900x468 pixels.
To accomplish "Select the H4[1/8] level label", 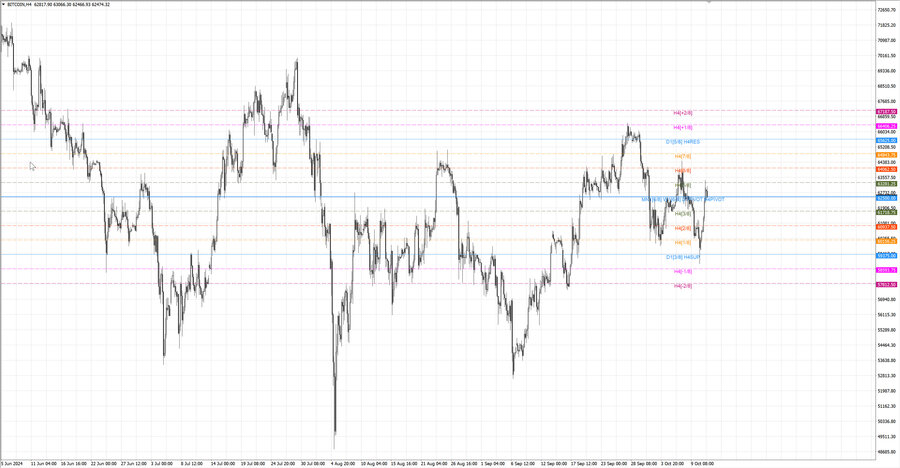I will pos(683,242).
